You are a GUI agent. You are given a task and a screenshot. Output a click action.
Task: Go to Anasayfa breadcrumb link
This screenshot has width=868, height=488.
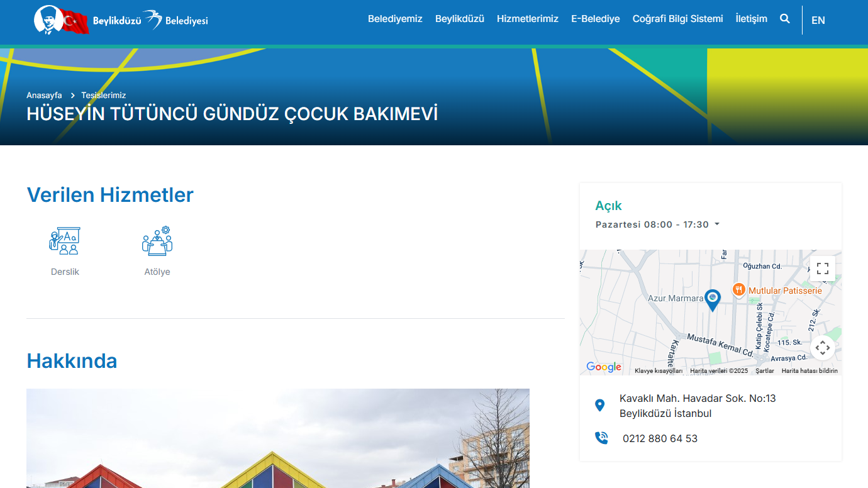(44, 96)
